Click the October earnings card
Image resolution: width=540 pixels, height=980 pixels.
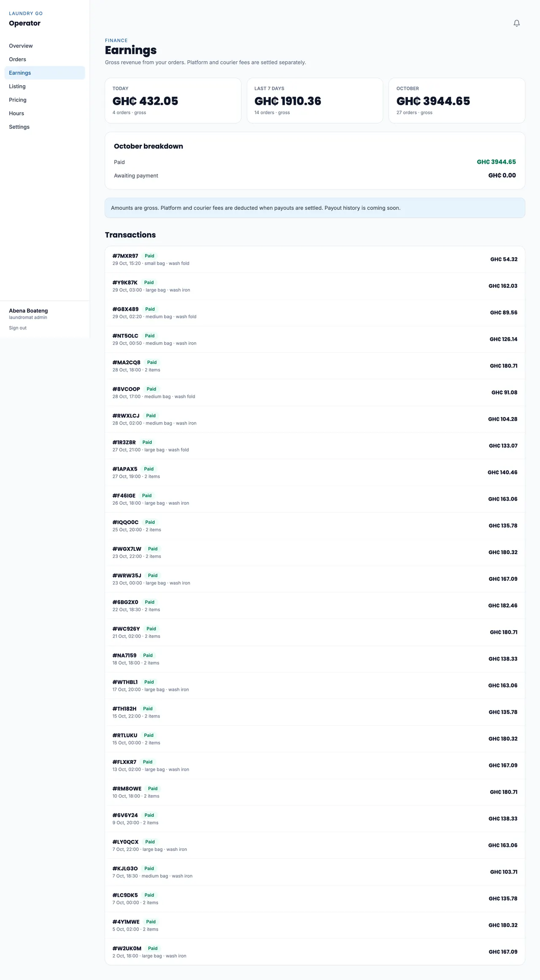(x=457, y=100)
